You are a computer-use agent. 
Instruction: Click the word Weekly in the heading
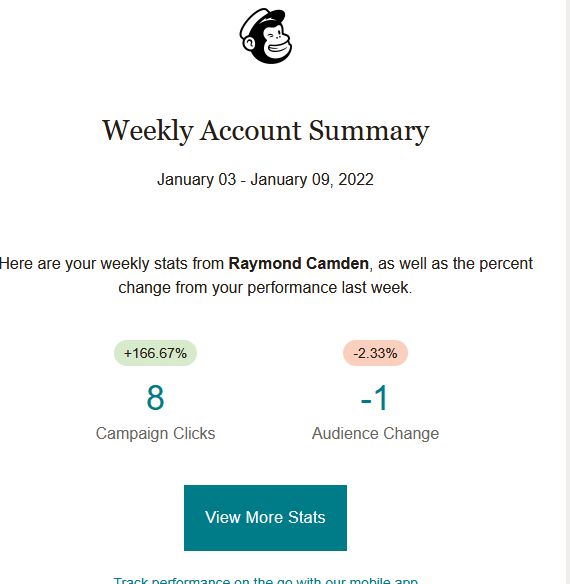click(148, 131)
